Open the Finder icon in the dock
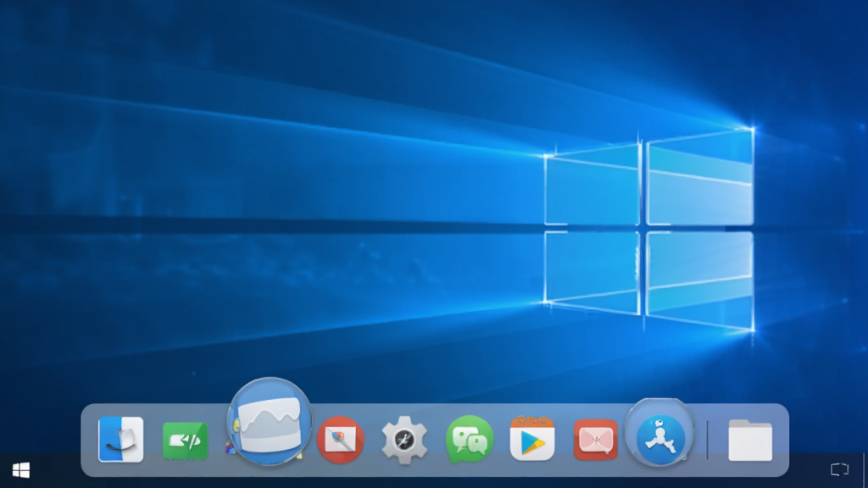Screen dimensions: 868x488 click(x=120, y=440)
